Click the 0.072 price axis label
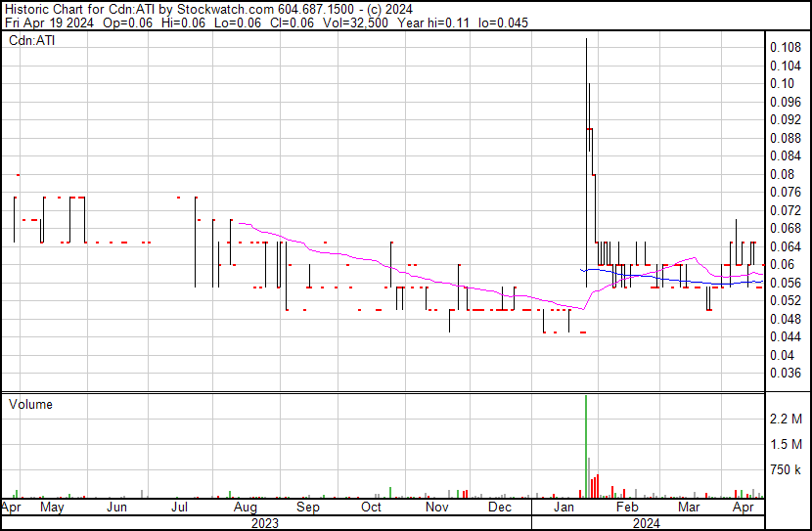The height and width of the screenshot is (531, 812). (x=785, y=210)
